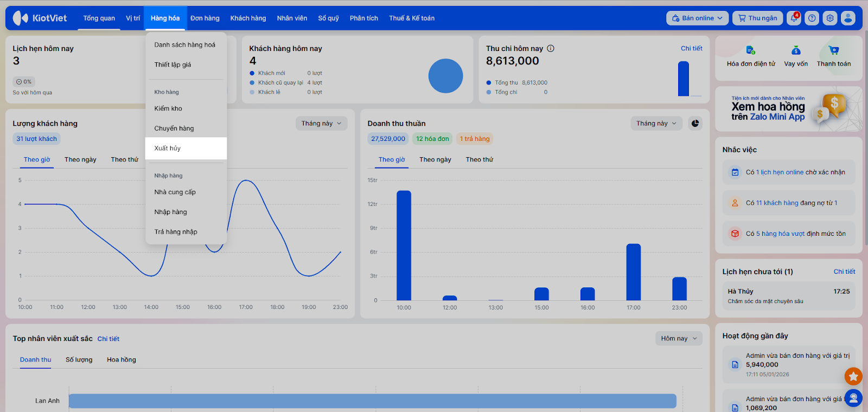The width and height of the screenshot is (868, 412).
Task: Switch to Theo giờ tab in Doanh thu thuần
Action: tap(392, 159)
